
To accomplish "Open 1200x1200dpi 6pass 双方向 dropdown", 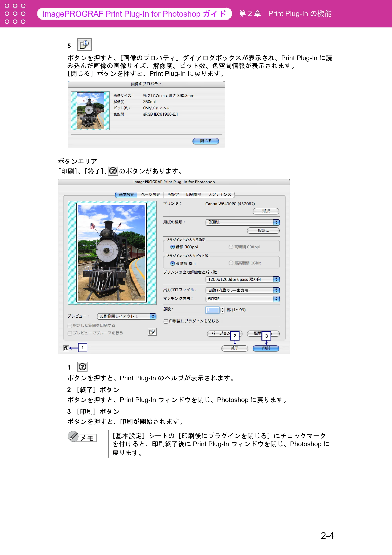I will click(242, 279).
